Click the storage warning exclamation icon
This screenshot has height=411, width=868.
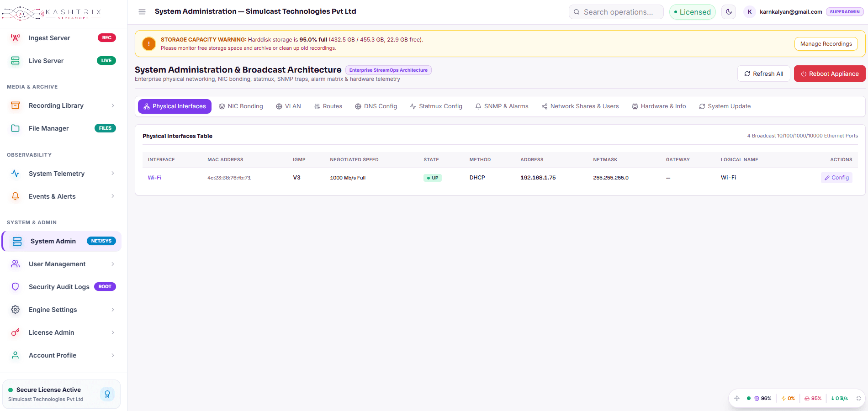pyautogui.click(x=149, y=44)
